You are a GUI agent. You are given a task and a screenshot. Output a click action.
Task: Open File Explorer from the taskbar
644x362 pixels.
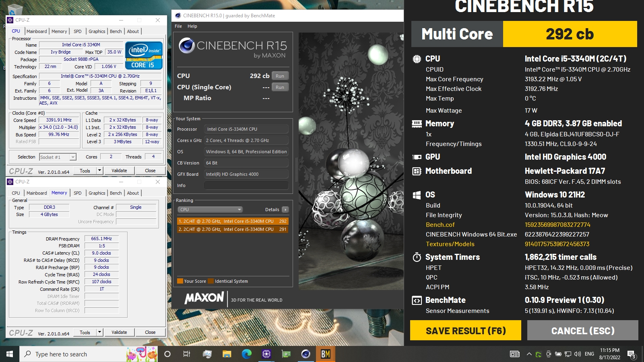click(x=227, y=354)
